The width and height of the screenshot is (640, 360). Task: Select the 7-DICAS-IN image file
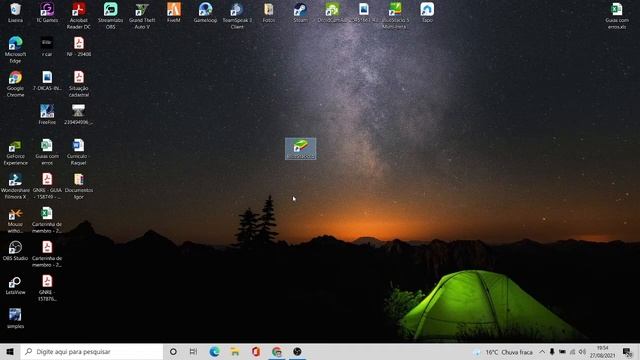pos(47,80)
